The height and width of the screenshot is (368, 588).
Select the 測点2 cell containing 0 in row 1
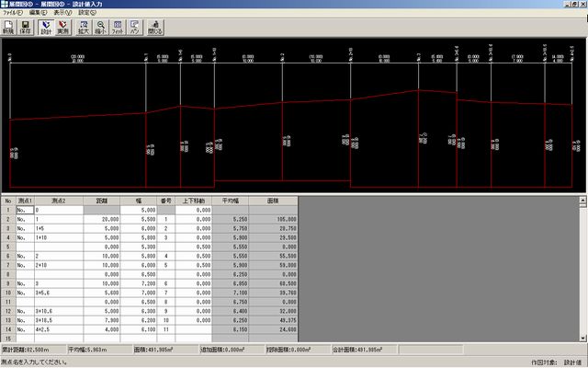click(x=59, y=211)
